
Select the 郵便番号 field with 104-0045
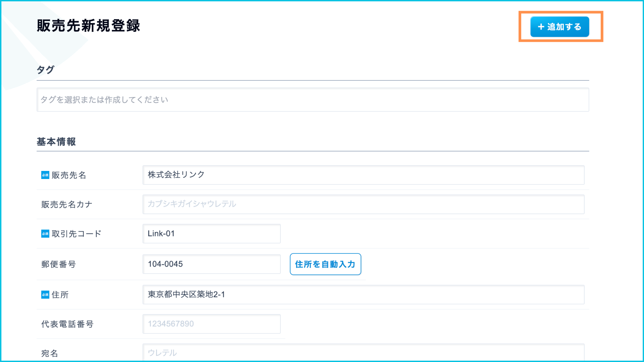(211, 264)
